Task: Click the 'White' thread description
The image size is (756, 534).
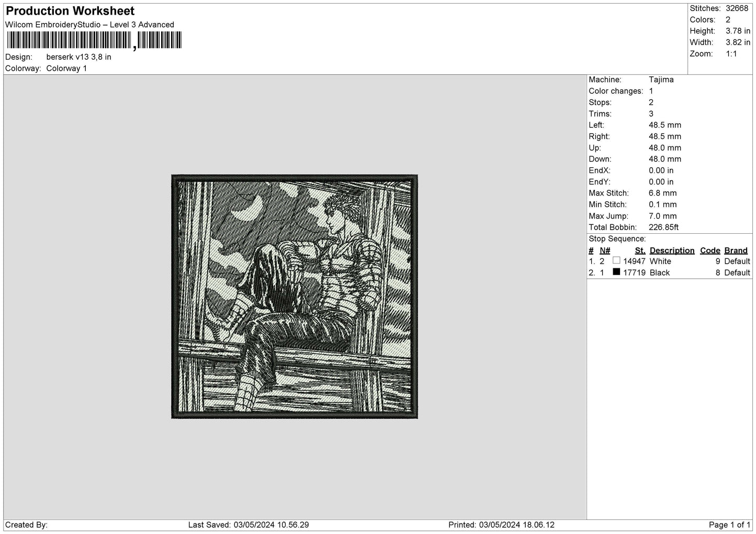Action: (660, 261)
